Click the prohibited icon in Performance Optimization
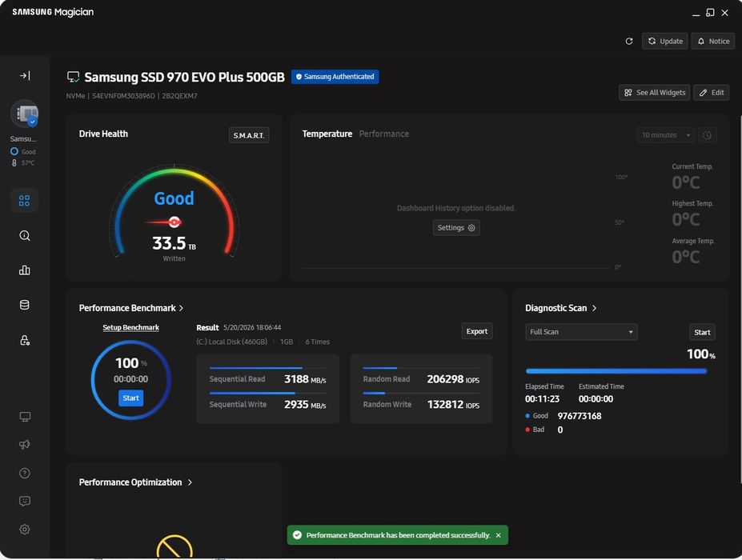Image resolution: width=742 pixels, height=560 pixels. (174, 546)
